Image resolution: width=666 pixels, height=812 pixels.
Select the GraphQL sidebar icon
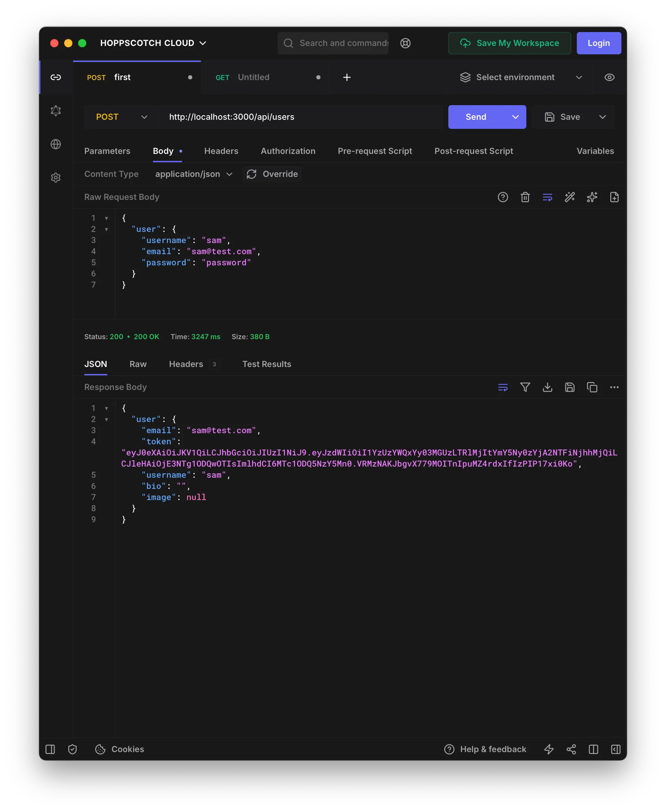pyautogui.click(x=56, y=110)
